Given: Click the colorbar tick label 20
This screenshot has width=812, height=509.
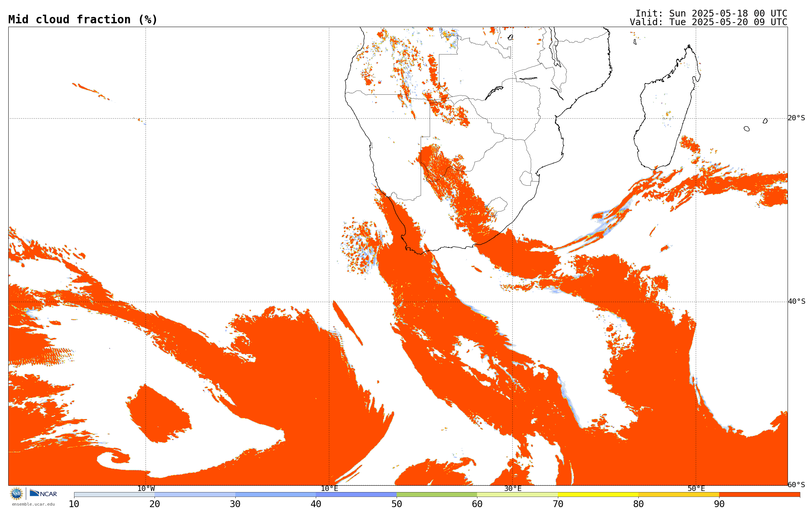Looking at the screenshot, I should pyautogui.click(x=155, y=504).
